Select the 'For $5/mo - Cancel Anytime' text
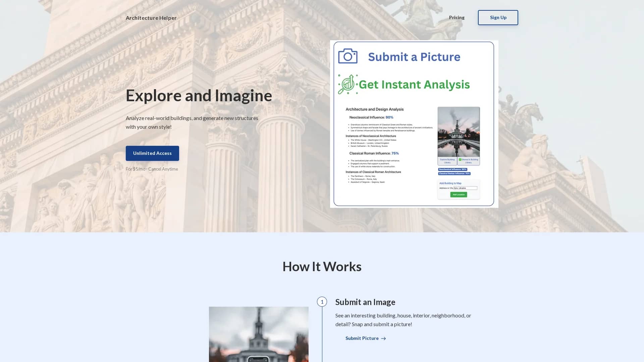The height and width of the screenshot is (362, 644). click(x=152, y=169)
